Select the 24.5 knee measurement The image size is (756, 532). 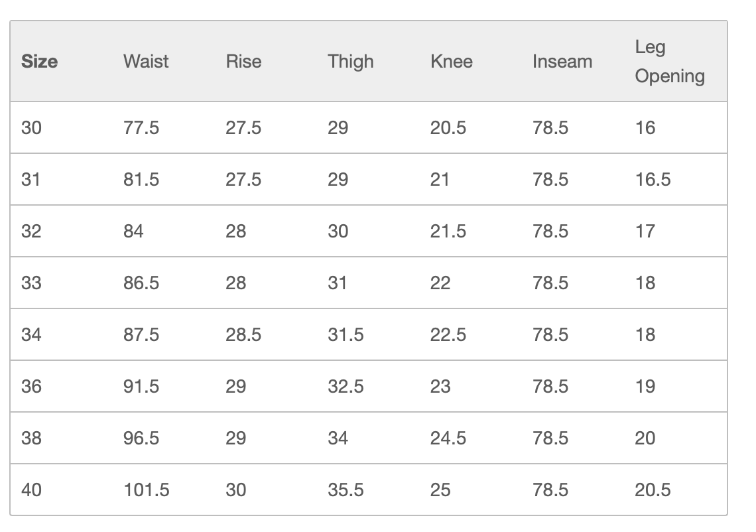[448, 438]
